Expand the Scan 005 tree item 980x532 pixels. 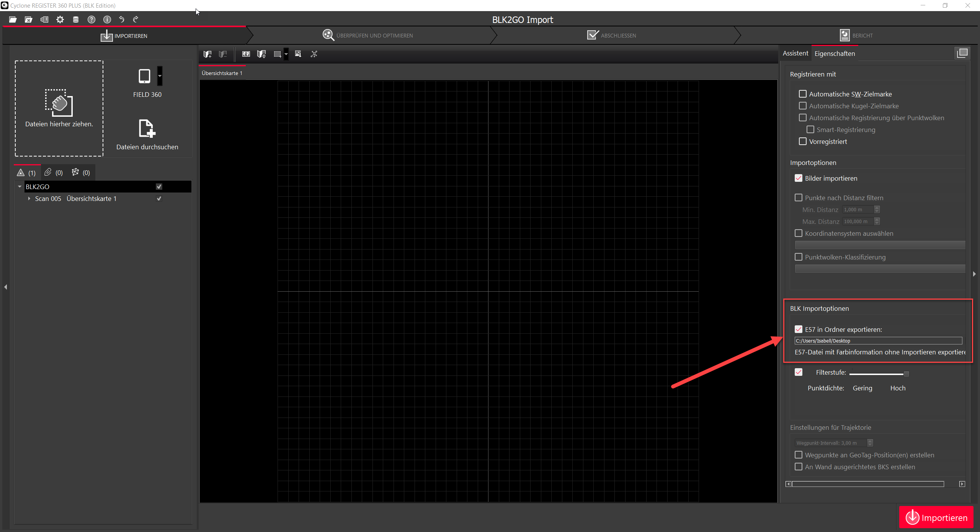(x=29, y=198)
